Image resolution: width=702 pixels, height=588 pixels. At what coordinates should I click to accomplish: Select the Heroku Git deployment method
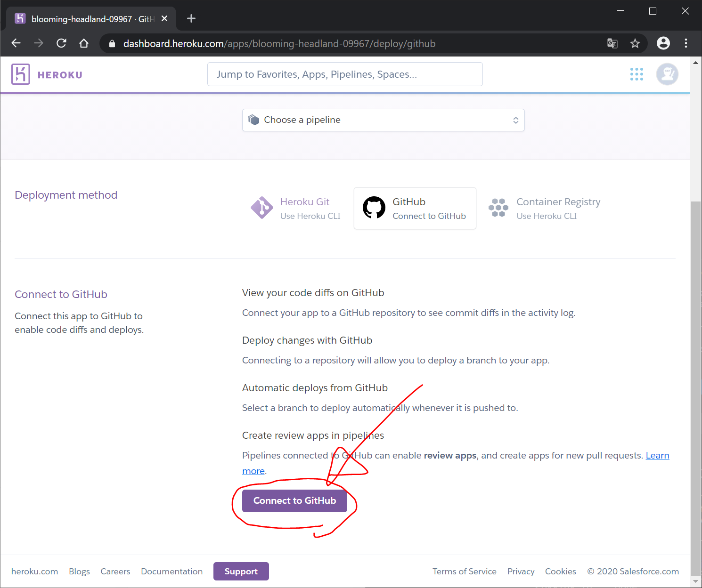[x=296, y=208]
